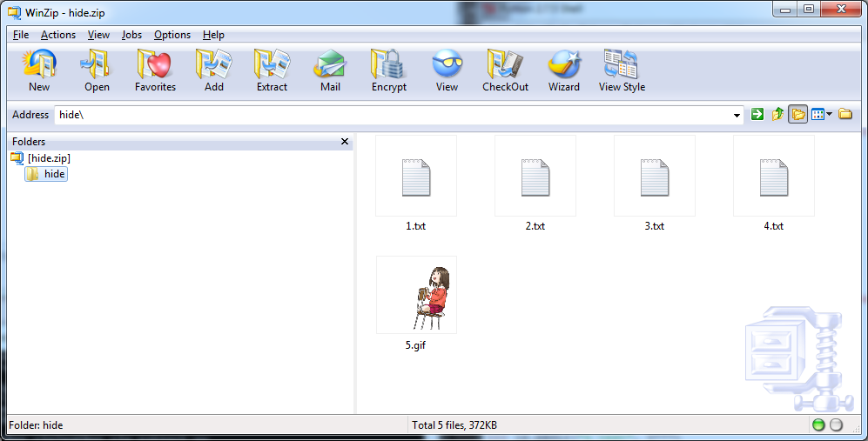
Task: Click the green status light in status bar
Action: (x=818, y=425)
